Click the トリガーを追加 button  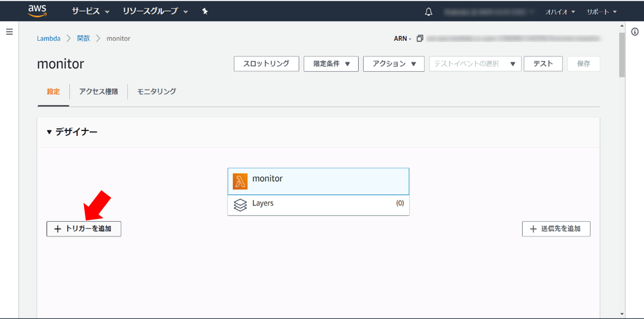coord(84,229)
